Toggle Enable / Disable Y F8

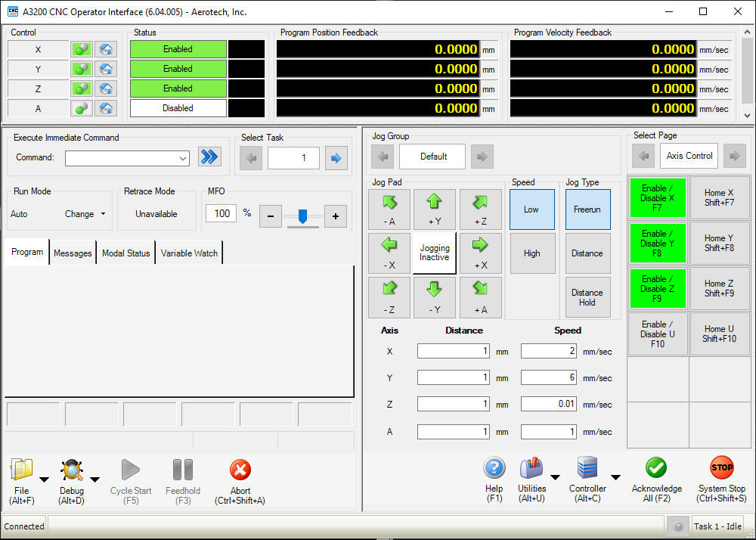point(658,244)
